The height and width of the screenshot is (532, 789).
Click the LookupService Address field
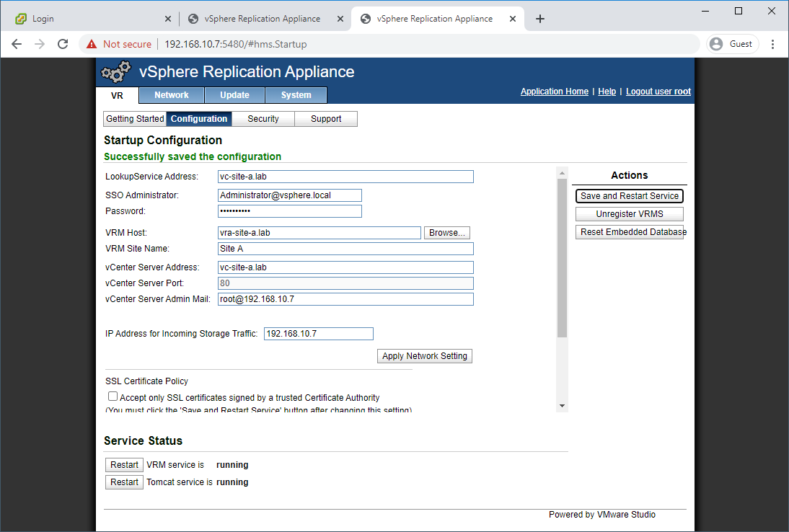(x=345, y=177)
